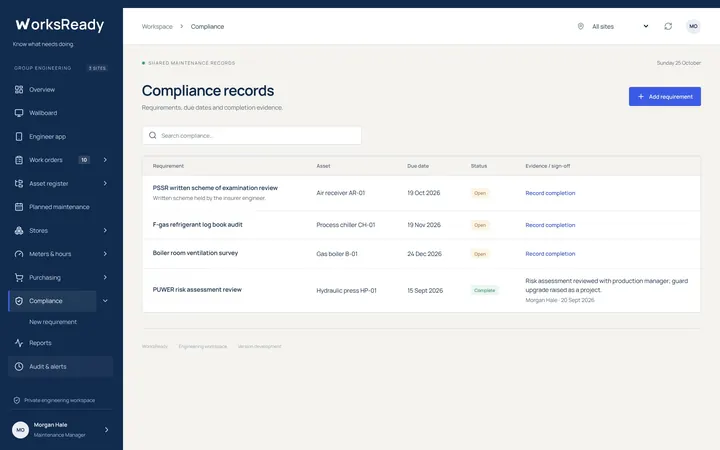Click the plus icon on Add requirement
Viewport: 720px width, 450px height.
pyautogui.click(x=641, y=96)
